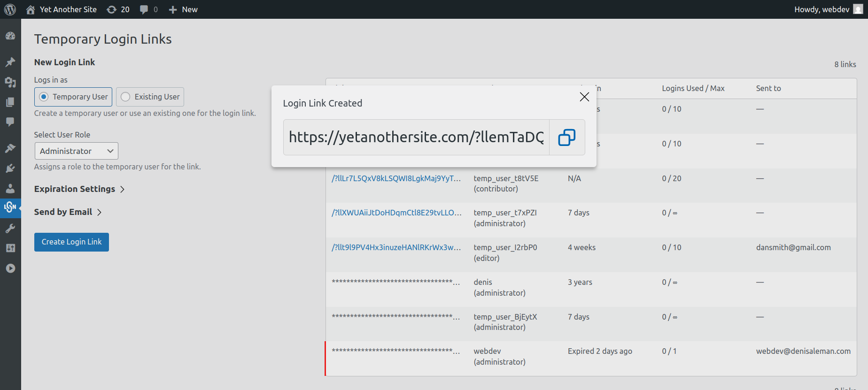Click the plus New icon in admin bar
Screen dimensions: 868x390
[x=173, y=9]
